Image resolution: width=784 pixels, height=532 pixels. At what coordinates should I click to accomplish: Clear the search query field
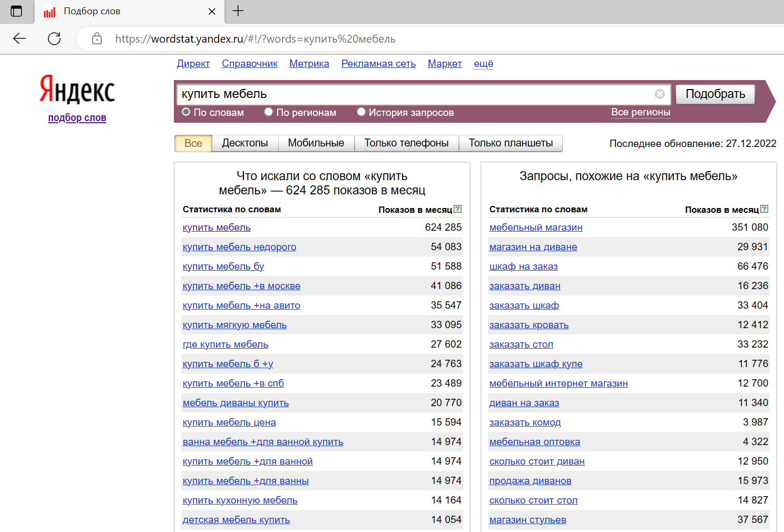660,94
